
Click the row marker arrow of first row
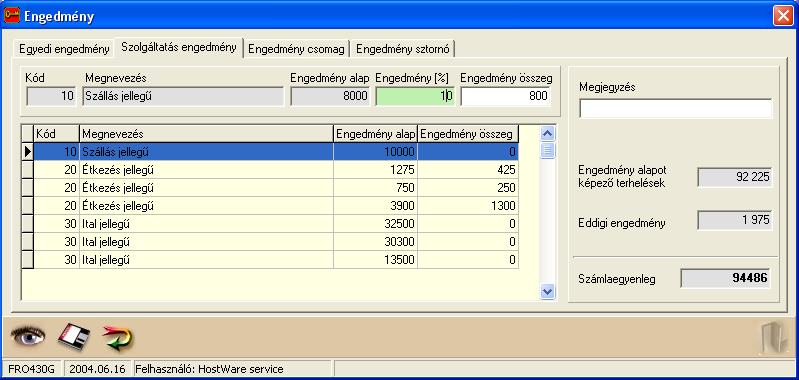[28, 152]
